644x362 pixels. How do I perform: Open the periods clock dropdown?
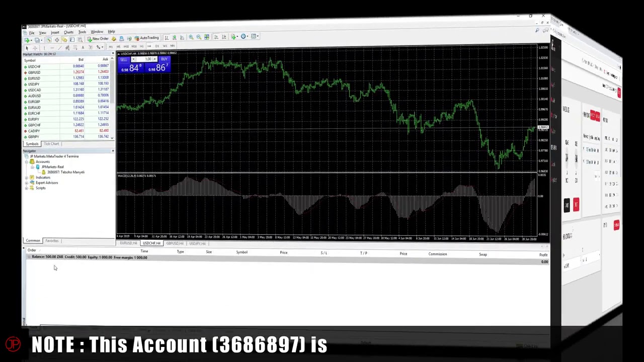pyautogui.click(x=245, y=36)
